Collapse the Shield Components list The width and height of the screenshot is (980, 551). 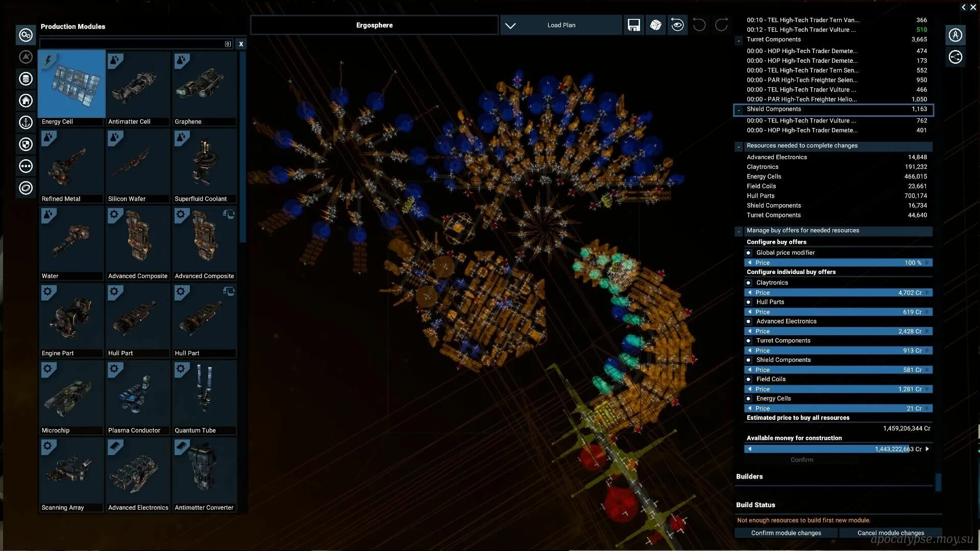coord(739,110)
